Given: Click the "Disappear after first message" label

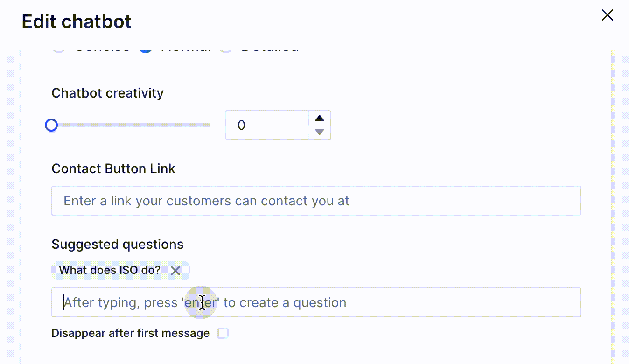Looking at the screenshot, I should click(x=131, y=333).
